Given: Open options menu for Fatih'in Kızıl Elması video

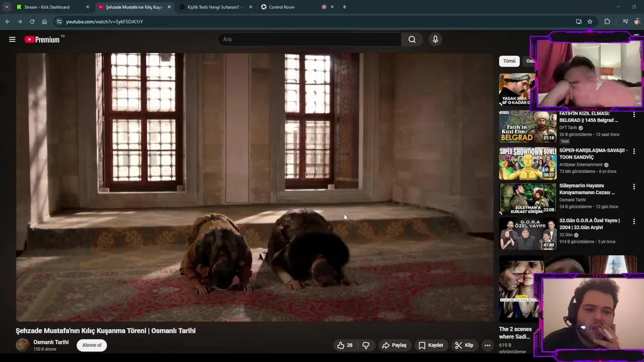Looking at the screenshot, I should pyautogui.click(x=634, y=115).
